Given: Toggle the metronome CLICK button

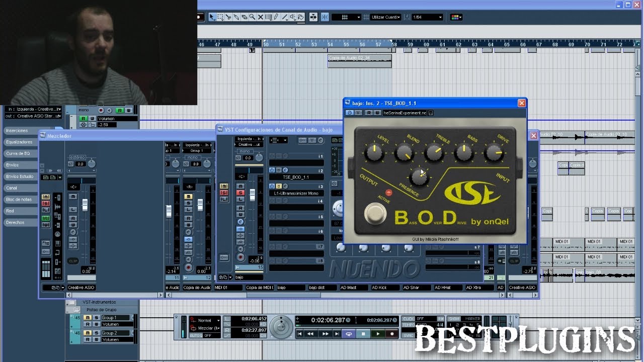Looking at the screenshot, I should 409,319.
